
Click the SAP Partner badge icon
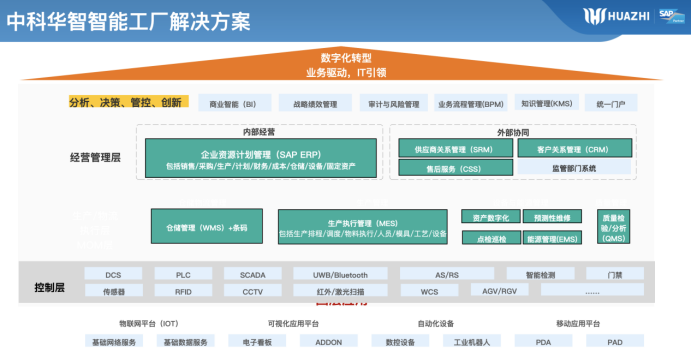672,16
